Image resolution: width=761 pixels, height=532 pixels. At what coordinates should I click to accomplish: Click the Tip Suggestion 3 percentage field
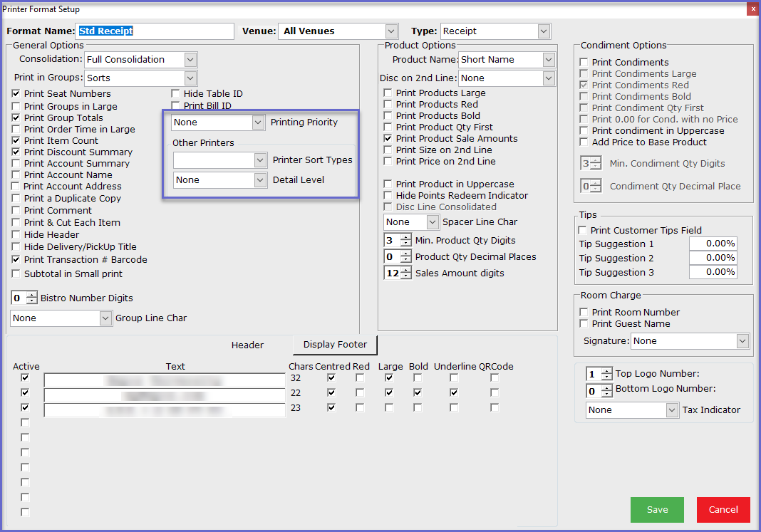713,272
